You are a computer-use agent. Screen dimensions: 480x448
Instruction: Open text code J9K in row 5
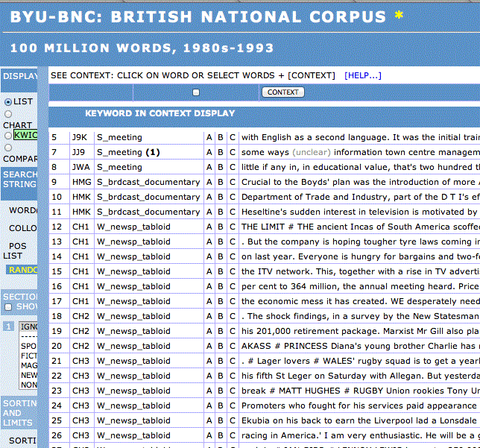coord(80,137)
